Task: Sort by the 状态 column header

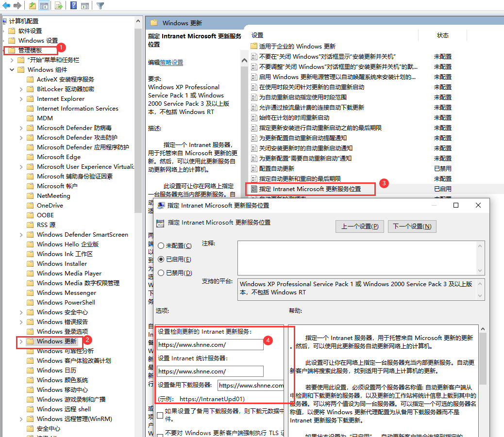Action: pyautogui.click(x=442, y=35)
